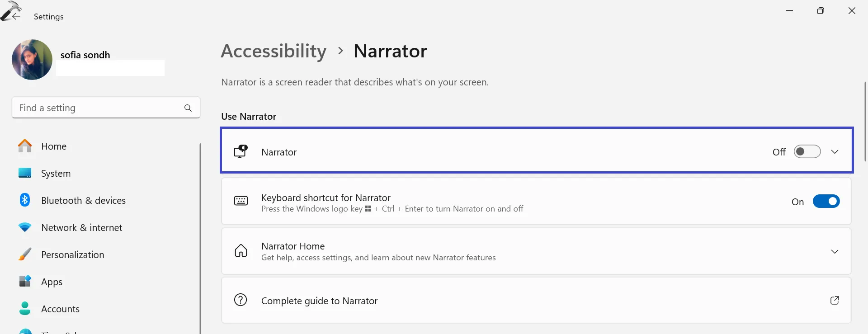Click in the Find a setting field
This screenshot has height=334, width=868.
pos(97,108)
